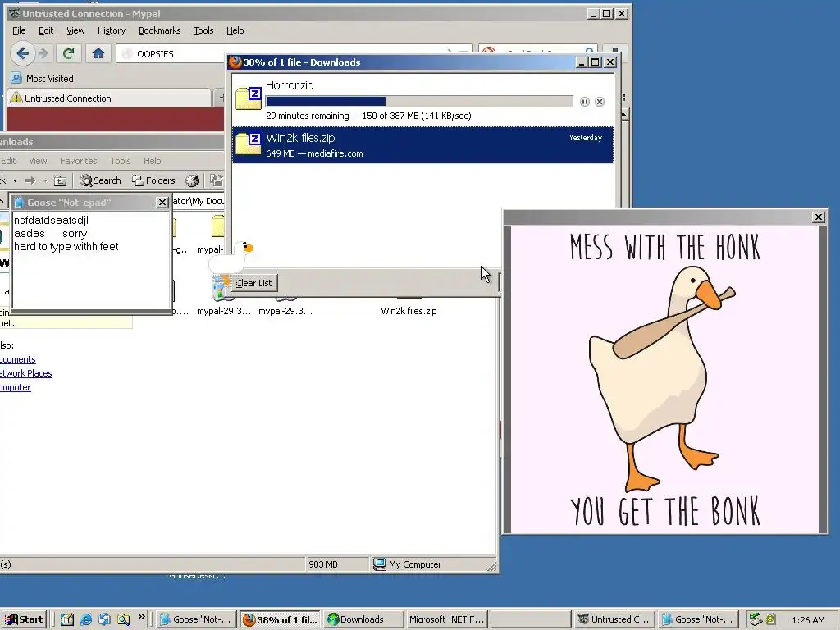Screen dimensions: 840x630
Task: Select the Untrusted Connection tab
Action: click(x=109, y=98)
